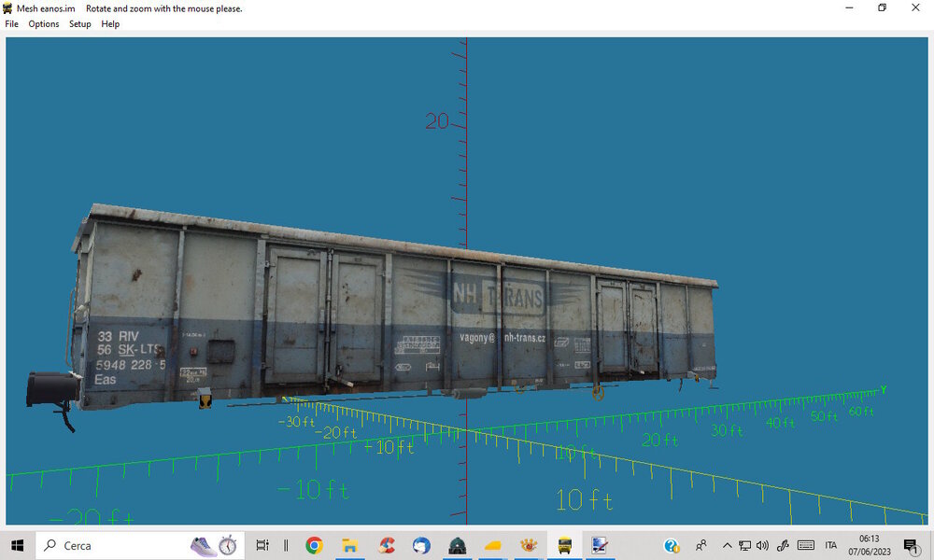Minimize the Mesh eanos.im window
The image size is (934, 560).
pyautogui.click(x=849, y=7)
